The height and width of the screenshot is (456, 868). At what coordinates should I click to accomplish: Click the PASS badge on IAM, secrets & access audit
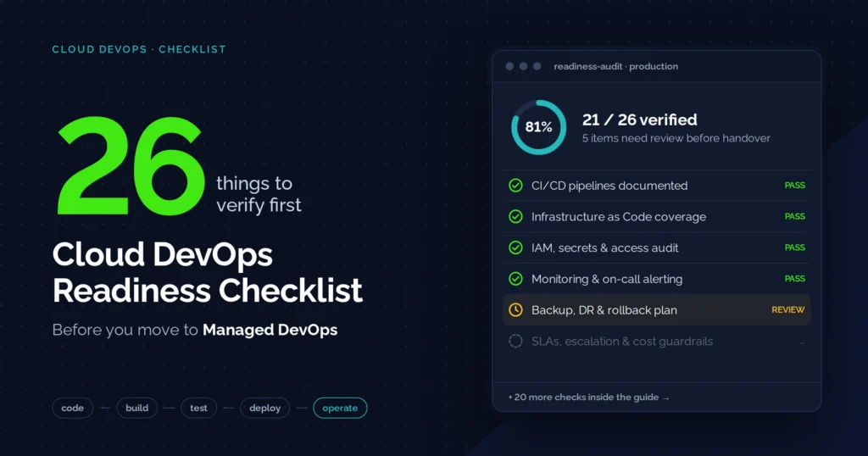(x=795, y=247)
